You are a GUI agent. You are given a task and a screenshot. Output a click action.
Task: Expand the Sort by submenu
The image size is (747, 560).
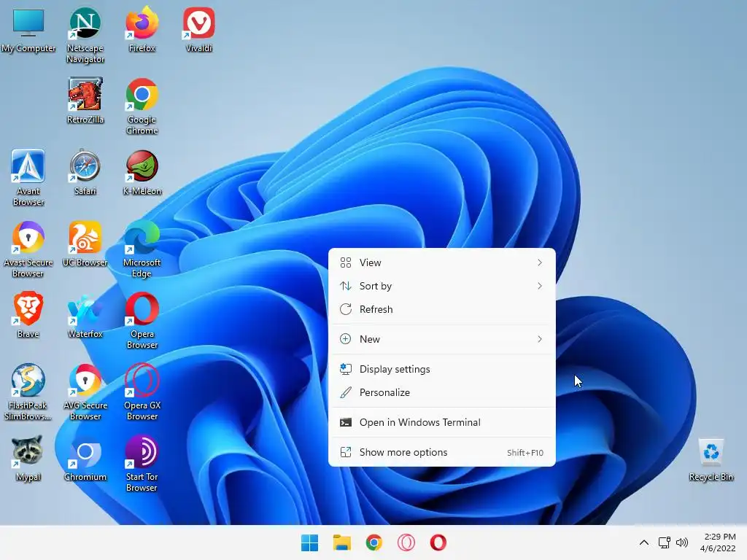[441, 286]
